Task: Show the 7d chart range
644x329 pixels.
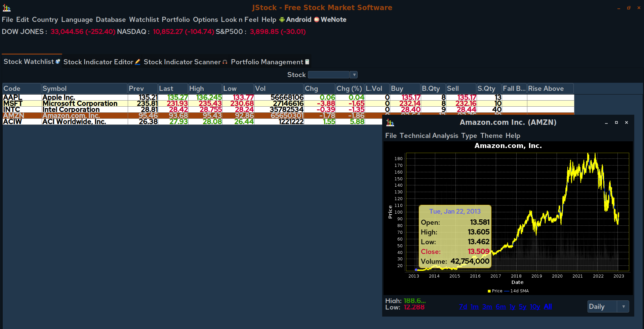Action: pos(463,306)
